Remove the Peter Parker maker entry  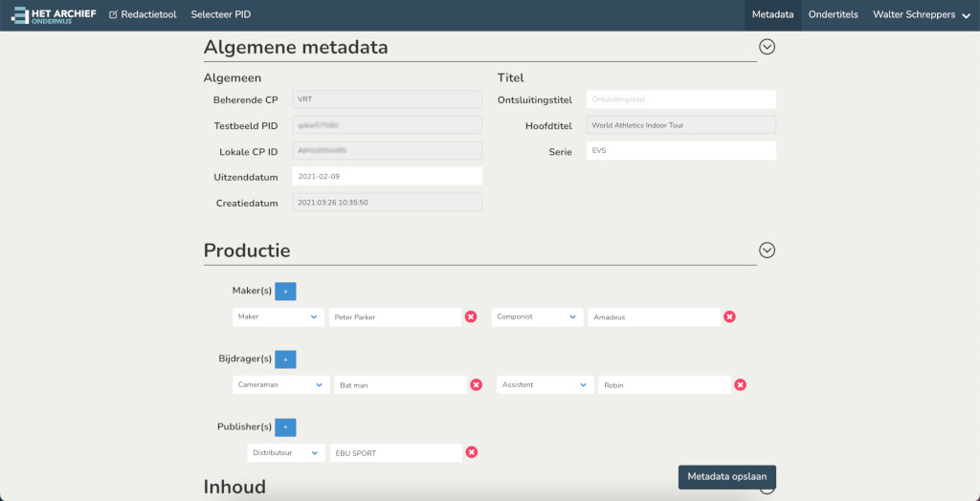pos(471,316)
